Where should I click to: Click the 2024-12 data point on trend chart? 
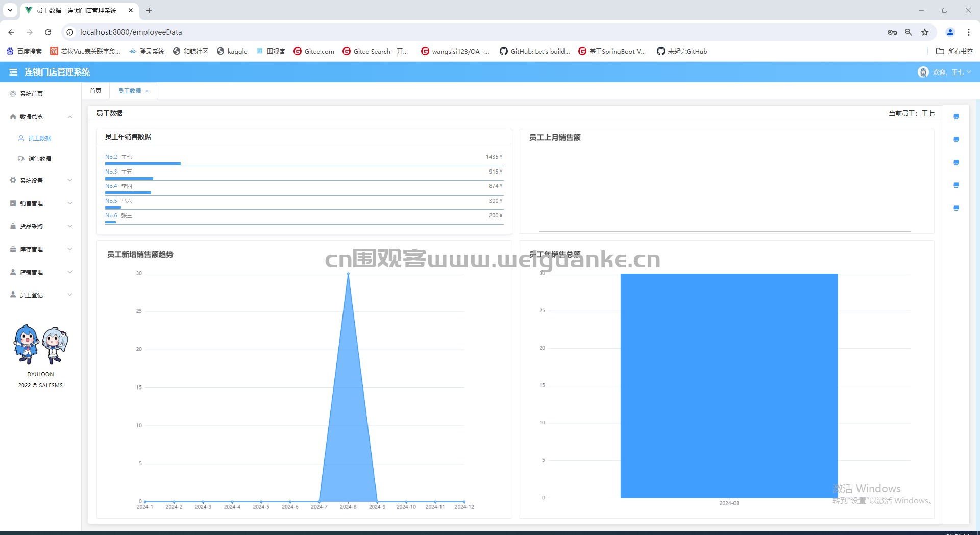point(464,502)
